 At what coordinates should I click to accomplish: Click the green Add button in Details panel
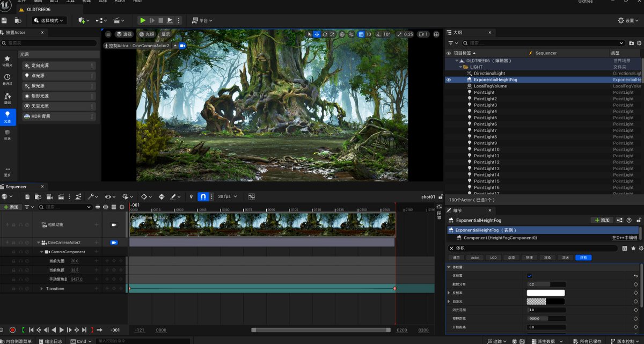(602, 220)
